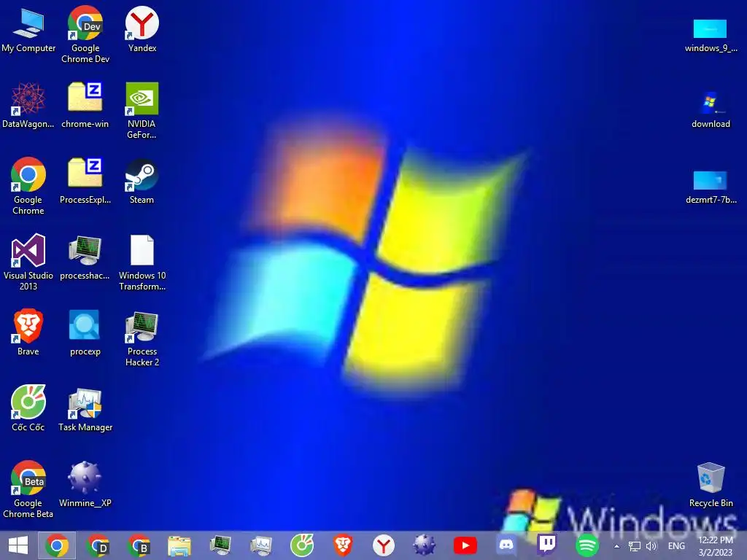Launch Google Chrome desktop shortcut

click(28, 186)
